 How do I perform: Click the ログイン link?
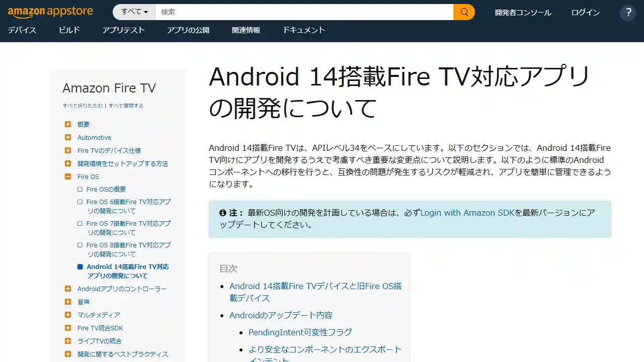click(586, 13)
